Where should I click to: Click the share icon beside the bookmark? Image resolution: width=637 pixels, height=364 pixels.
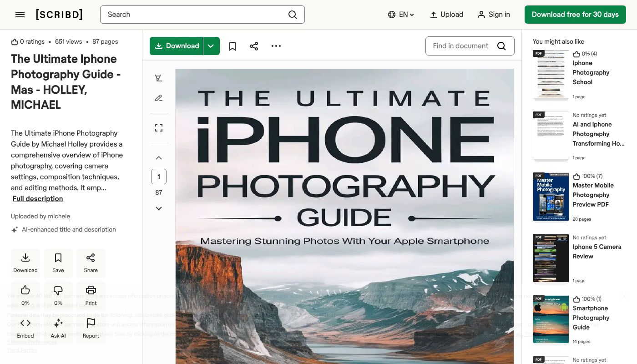point(254,46)
